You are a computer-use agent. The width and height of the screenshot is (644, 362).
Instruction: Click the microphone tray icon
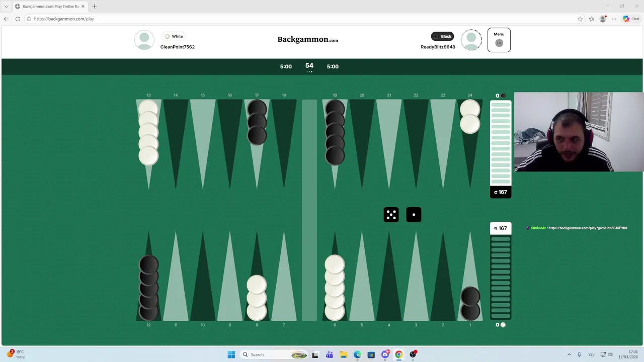[579, 354]
